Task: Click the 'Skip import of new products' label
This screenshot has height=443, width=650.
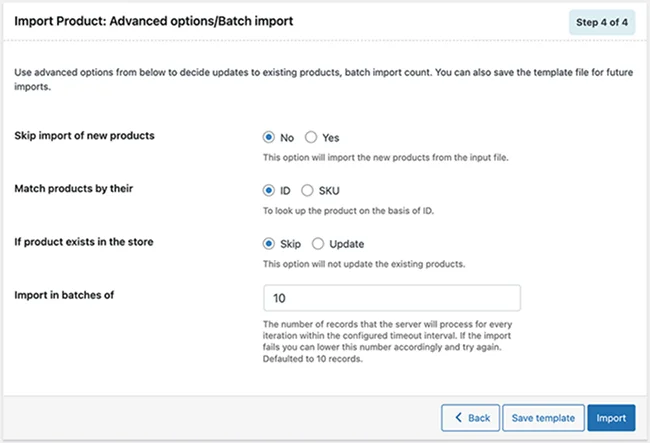Action: coord(84,135)
